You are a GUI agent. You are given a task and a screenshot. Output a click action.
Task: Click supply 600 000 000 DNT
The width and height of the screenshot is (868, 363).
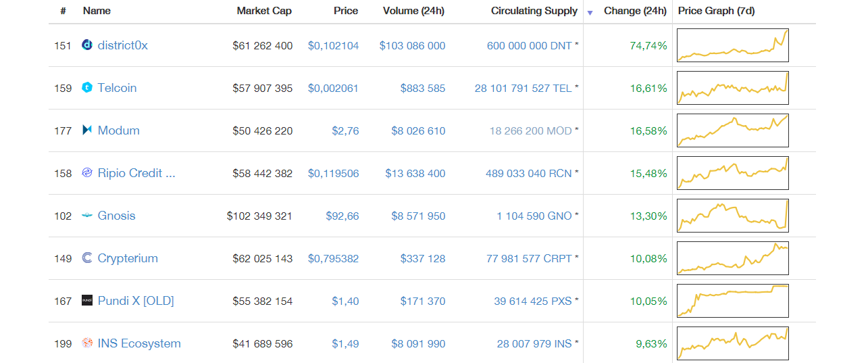coord(530,46)
